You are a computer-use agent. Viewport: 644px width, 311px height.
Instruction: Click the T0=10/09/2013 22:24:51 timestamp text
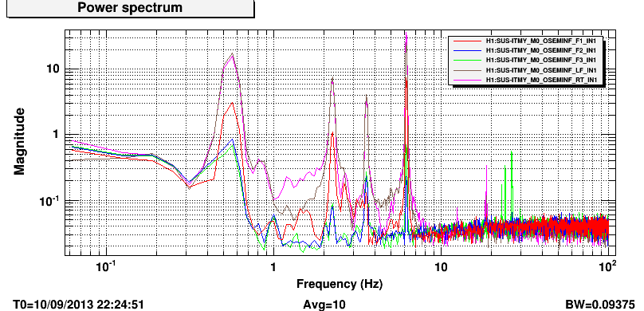[x=78, y=305]
